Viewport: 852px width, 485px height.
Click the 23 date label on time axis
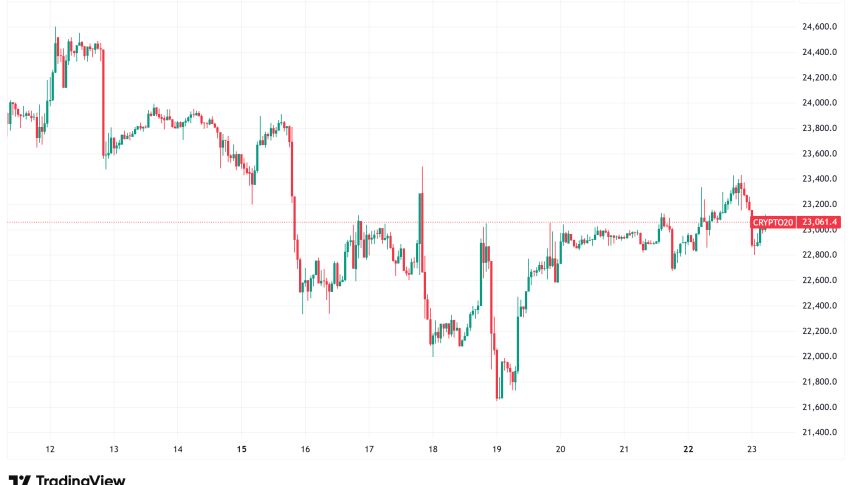[x=752, y=450]
